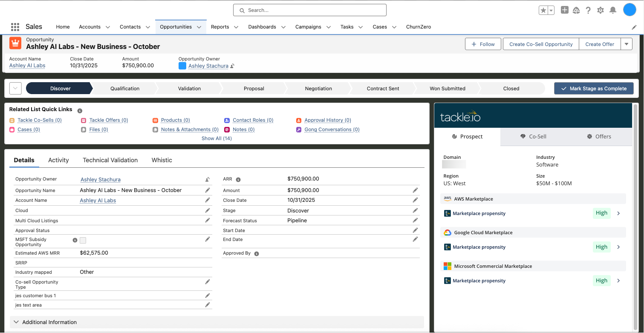This screenshot has width=644, height=333.
Task: Click the global search input field
Action: click(309, 10)
